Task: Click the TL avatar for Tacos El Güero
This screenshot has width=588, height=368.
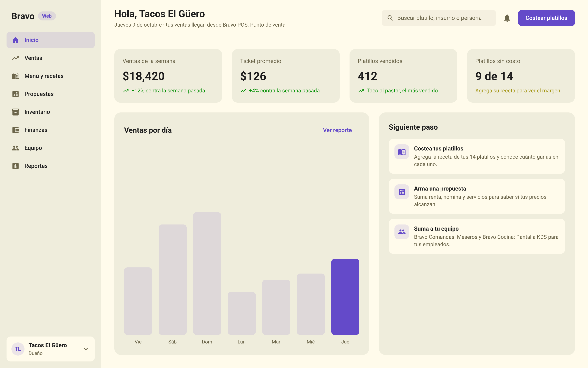Action: click(x=18, y=349)
